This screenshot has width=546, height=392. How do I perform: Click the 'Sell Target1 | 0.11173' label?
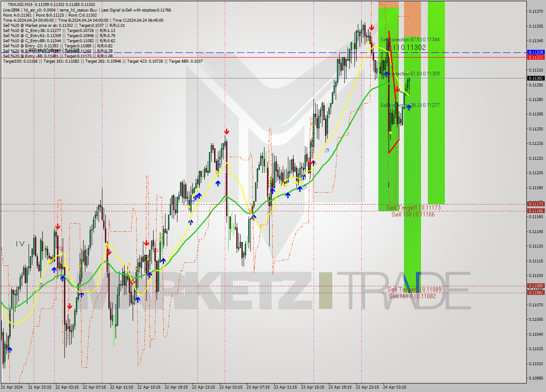(x=413, y=208)
